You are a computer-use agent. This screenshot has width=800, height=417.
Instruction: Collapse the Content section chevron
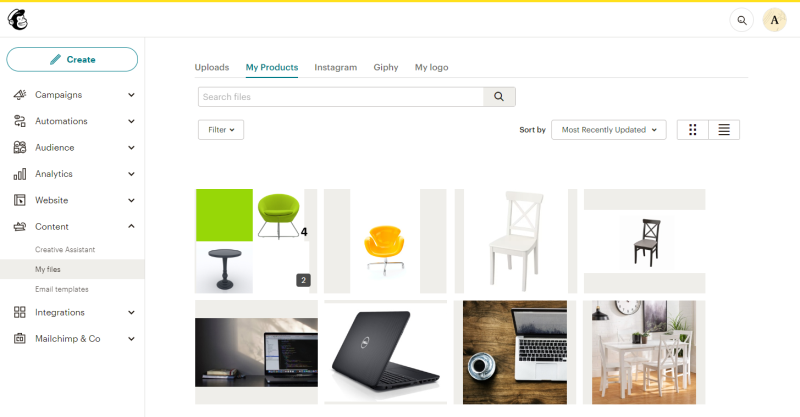point(131,226)
